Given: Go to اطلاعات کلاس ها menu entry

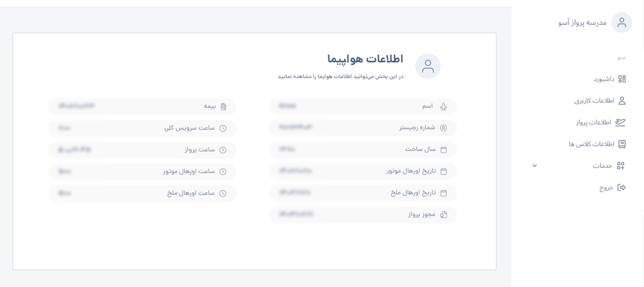Looking at the screenshot, I should pos(597,144).
